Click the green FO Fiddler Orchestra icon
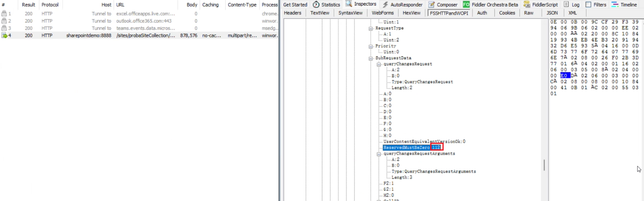The width and height of the screenshot is (644, 201). (x=466, y=4)
